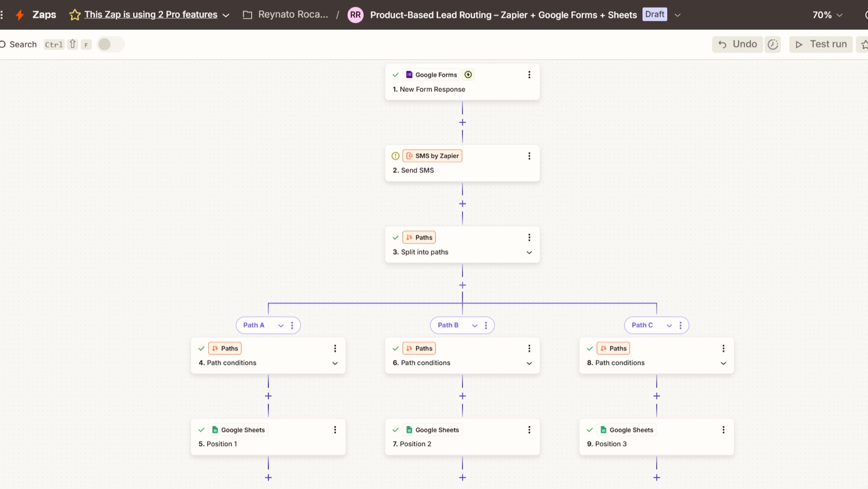Image resolution: width=868 pixels, height=489 pixels.
Task: Add step between Send SMS and Paths
Action: (462, 204)
